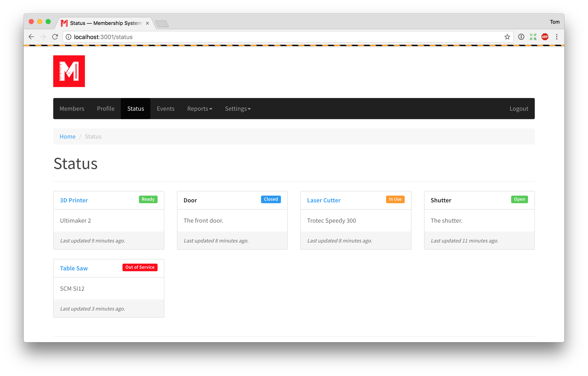
Task: Expand the Settings dropdown menu
Action: pyautogui.click(x=238, y=109)
